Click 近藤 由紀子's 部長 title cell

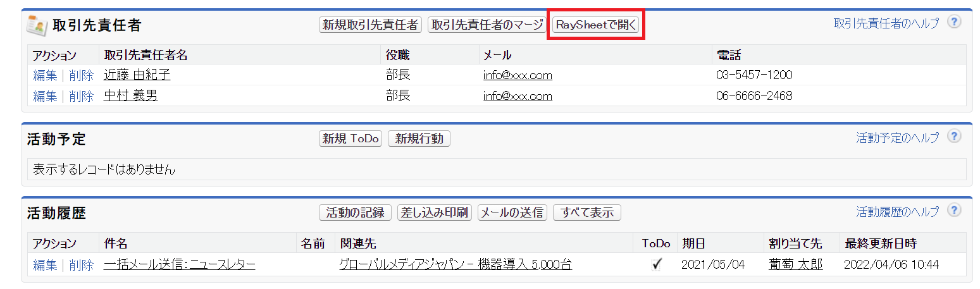point(398,75)
